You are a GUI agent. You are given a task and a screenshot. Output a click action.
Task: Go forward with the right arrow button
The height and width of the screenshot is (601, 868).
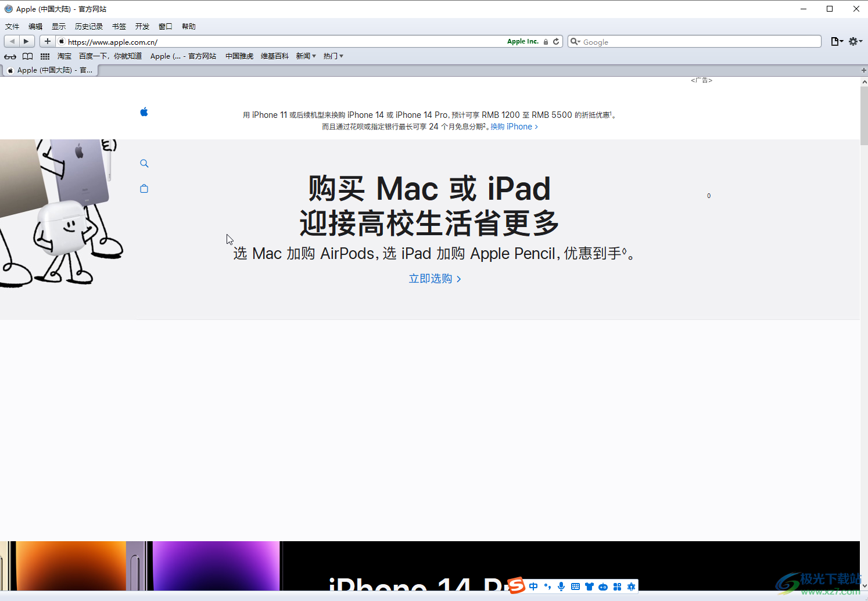click(x=26, y=41)
